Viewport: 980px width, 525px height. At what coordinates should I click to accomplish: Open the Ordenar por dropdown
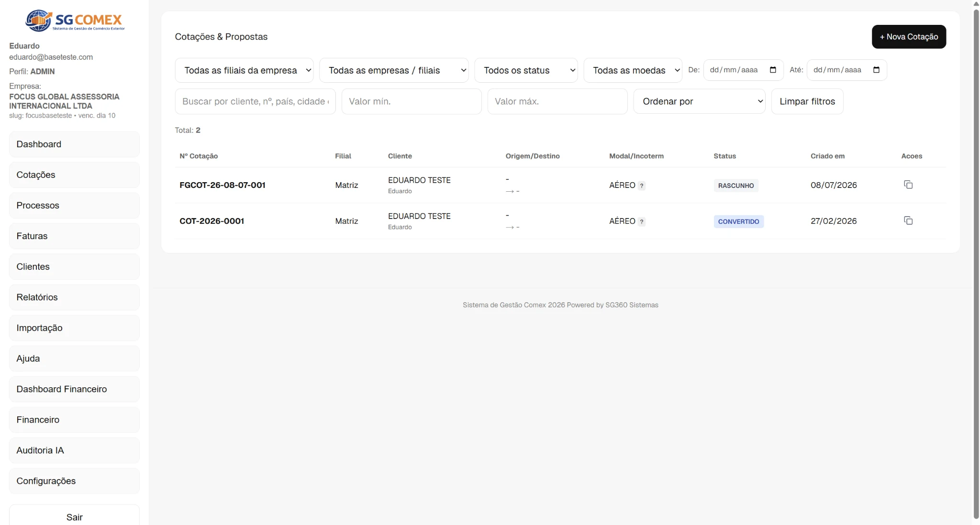click(x=699, y=101)
